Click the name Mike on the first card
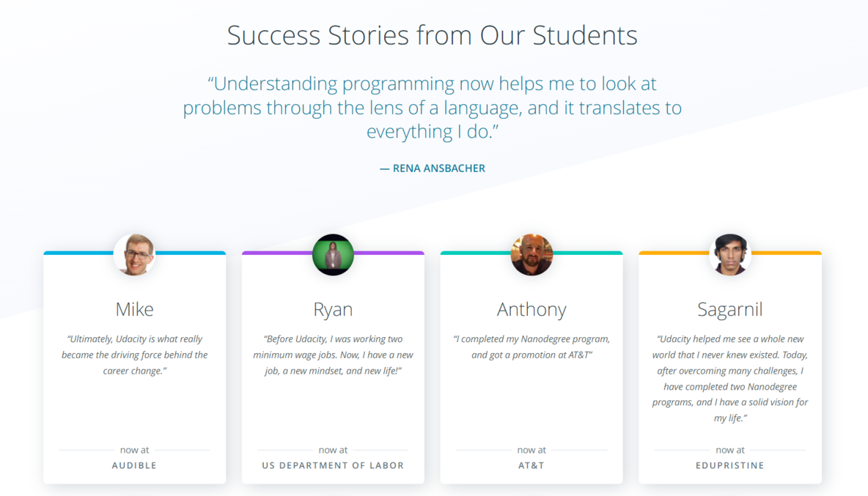The image size is (868, 496). coord(134,309)
